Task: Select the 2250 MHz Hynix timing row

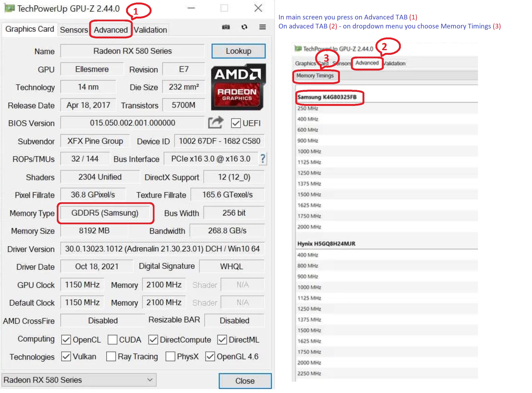Action: 387,374
